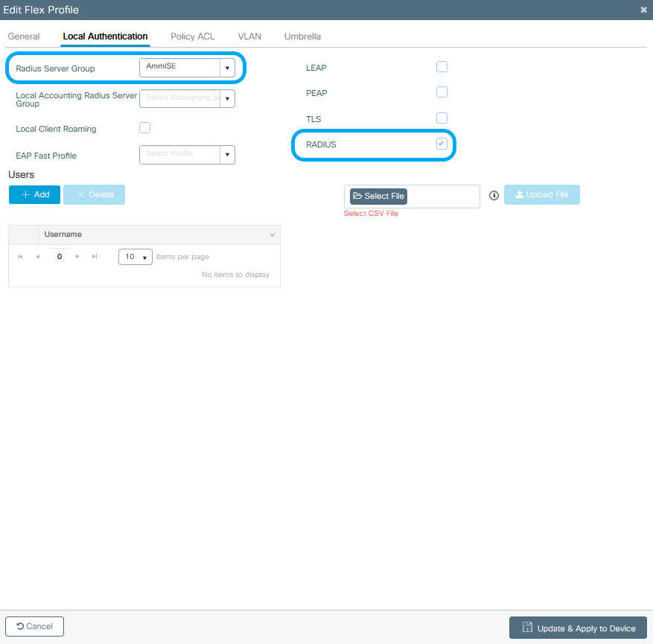Click the first page arrow in pagination
Viewport: 653px width, 644px height.
[20, 256]
